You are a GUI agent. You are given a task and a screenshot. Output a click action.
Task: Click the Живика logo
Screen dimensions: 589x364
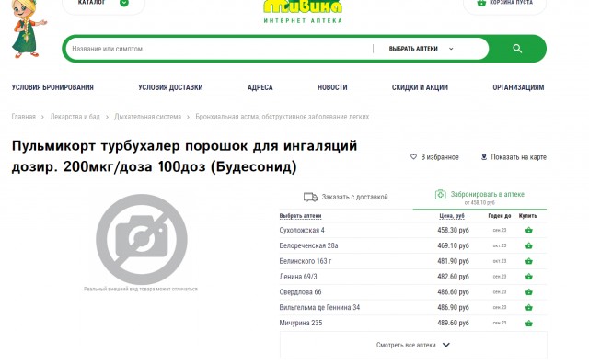[x=303, y=11]
